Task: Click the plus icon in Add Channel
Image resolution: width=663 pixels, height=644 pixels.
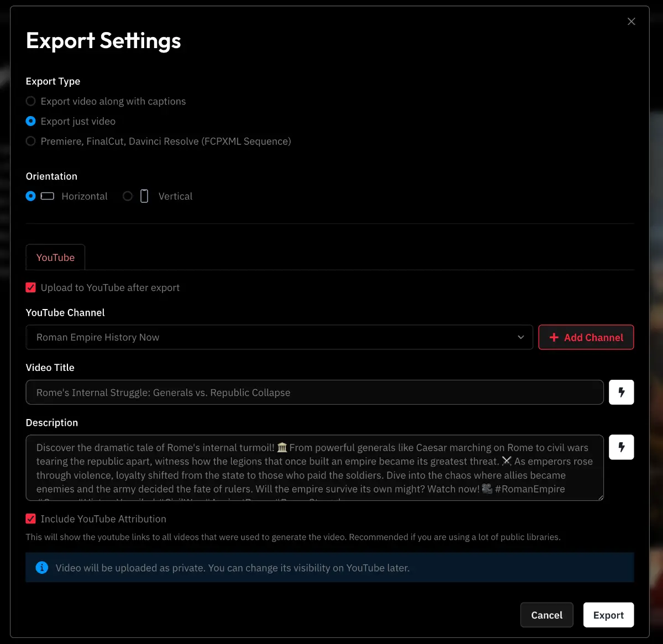Action: tap(554, 337)
